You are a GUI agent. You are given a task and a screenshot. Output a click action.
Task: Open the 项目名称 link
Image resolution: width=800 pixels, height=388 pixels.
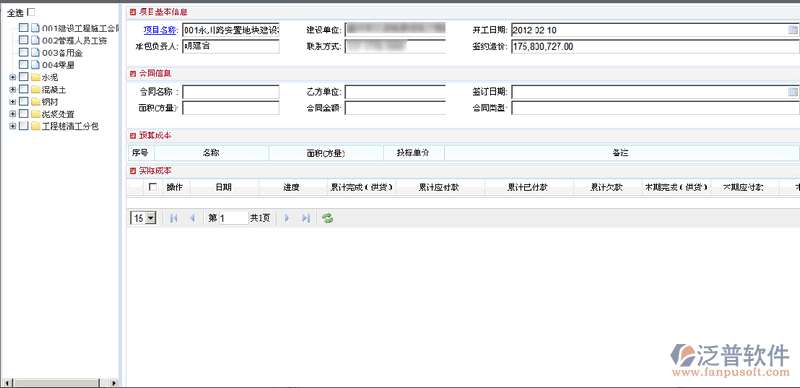pyautogui.click(x=160, y=31)
